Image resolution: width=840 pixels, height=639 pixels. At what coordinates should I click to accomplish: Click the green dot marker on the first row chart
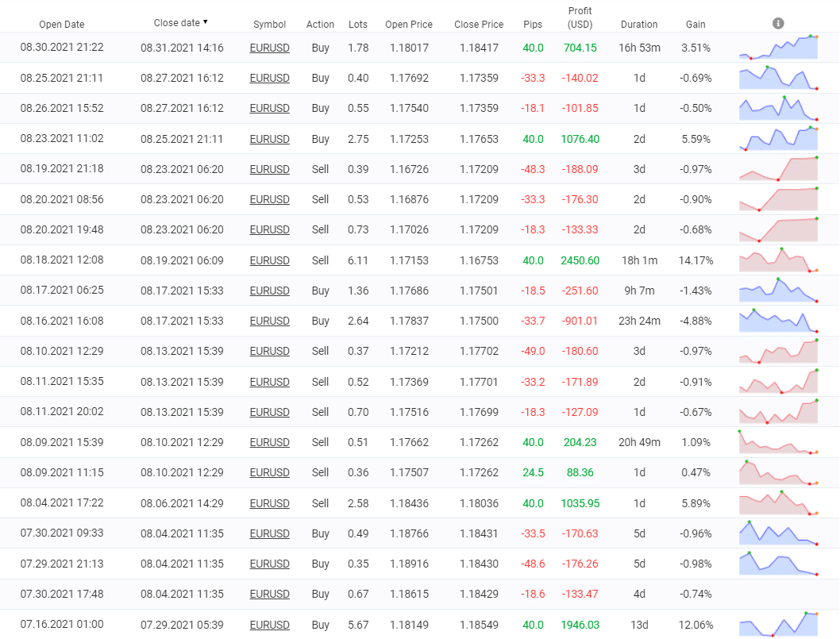(811, 37)
